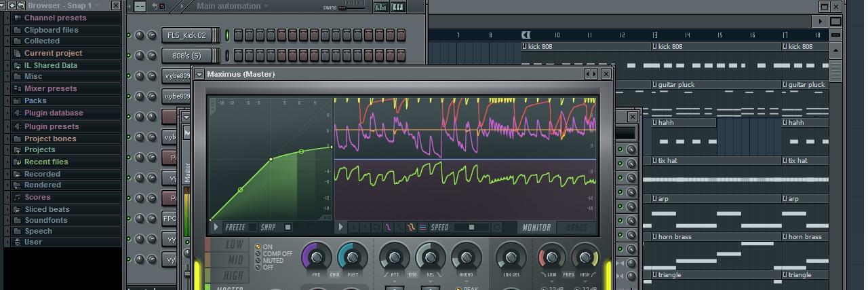The height and width of the screenshot is (290, 868).
Task: Open the Main automation pattern dropdown
Action: (x=266, y=6)
